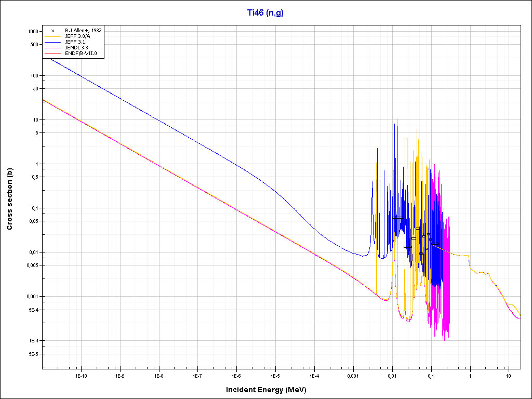Image resolution: width=532 pixels, height=399 pixels.
Task: Click the yellow JEFF 3.0/A legend line
Action: tap(52, 36)
